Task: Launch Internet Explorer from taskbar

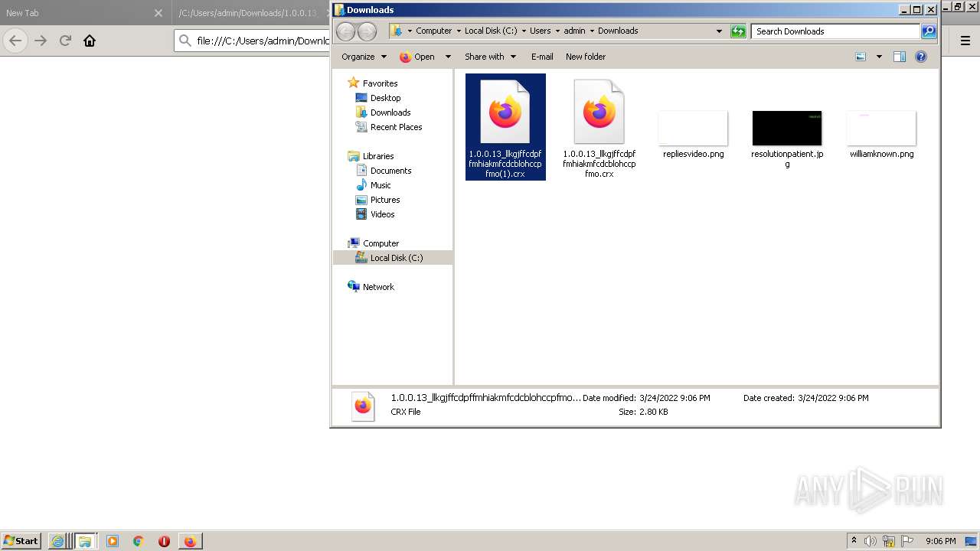Action: 57,541
